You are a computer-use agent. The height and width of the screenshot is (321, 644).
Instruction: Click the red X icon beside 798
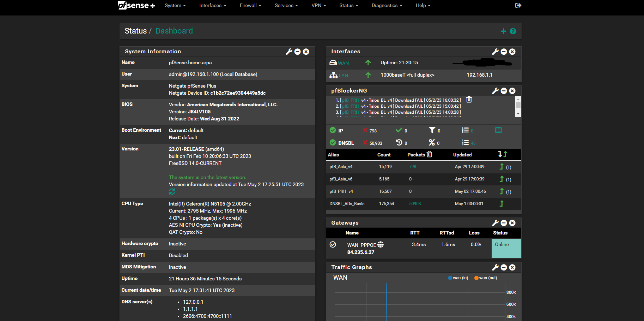365,130
